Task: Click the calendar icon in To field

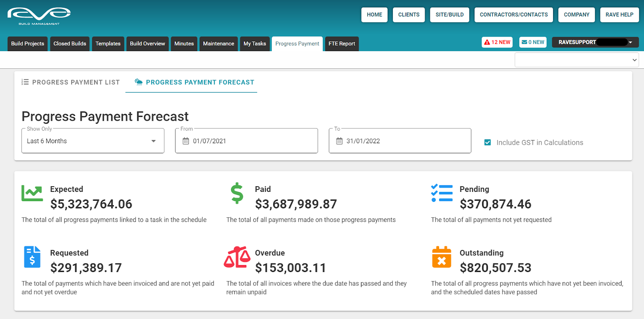Action: [x=339, y=141]
